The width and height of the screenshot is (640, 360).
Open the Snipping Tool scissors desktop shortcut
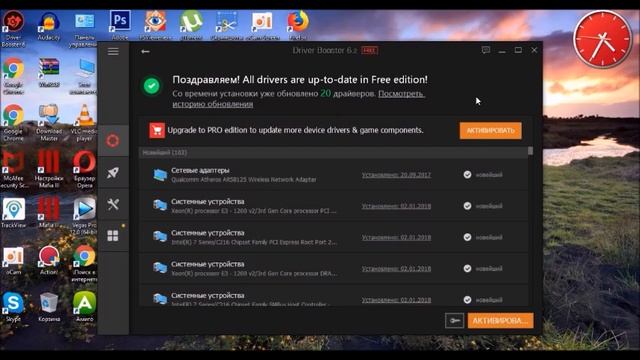tap(227, 25)
